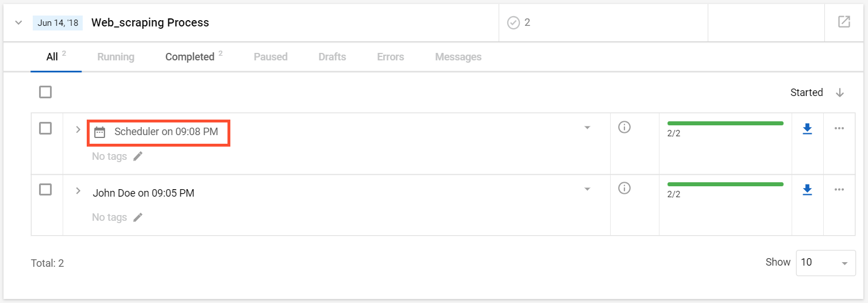Open info icon for Scheduler run
The height and width of the screenshot is (303, 868).
coord(624,127)
